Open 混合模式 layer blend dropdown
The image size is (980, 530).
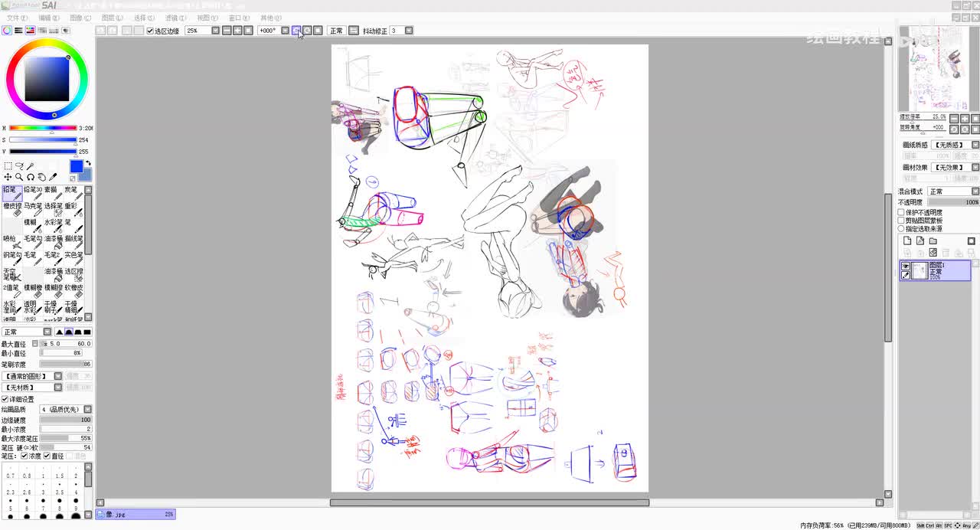[x=975, y=191]
